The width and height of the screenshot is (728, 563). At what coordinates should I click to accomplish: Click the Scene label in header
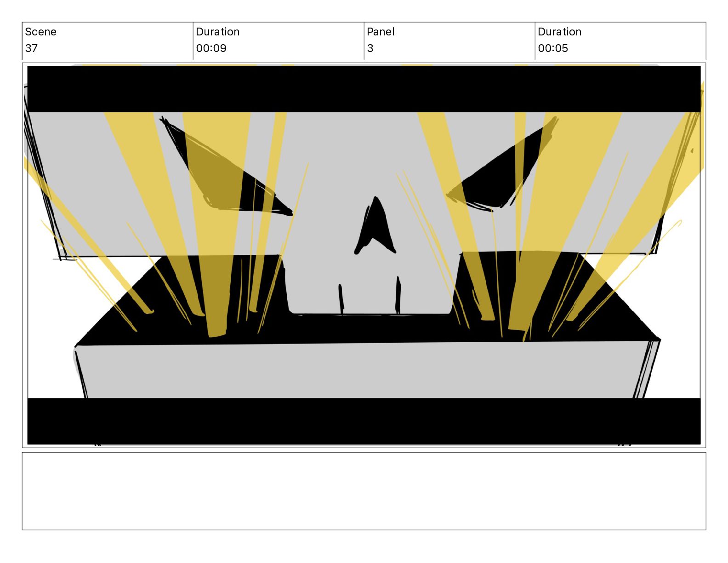coord(40,32)
